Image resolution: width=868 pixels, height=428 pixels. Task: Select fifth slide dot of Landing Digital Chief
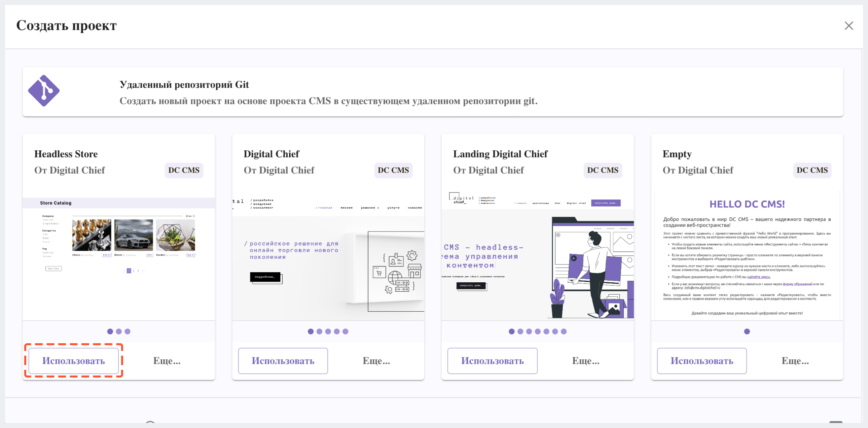point(546,331)
